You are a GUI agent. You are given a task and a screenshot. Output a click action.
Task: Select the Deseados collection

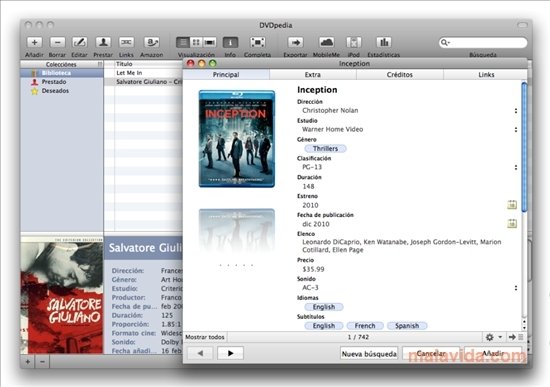tap(62, 91)
